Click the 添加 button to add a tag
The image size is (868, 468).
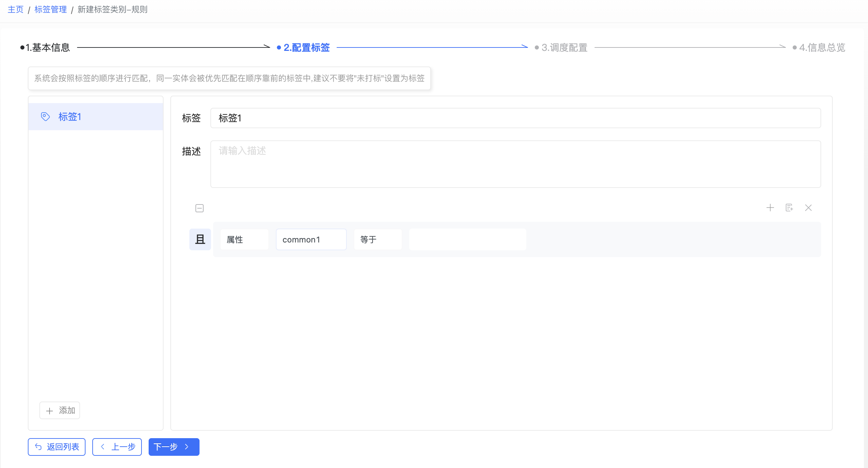60,410
